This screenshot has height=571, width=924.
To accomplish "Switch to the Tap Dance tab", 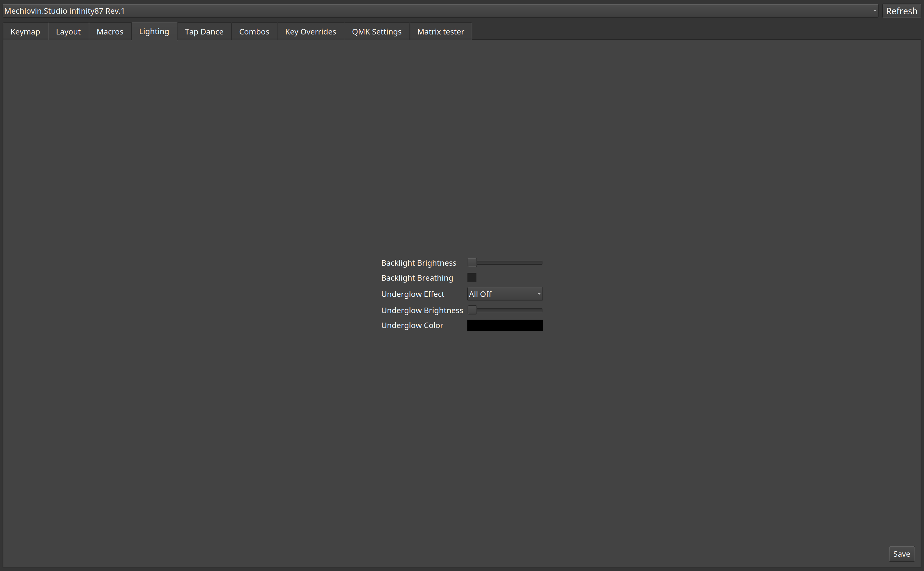I will pyautogui.click(x=204, y=31).
